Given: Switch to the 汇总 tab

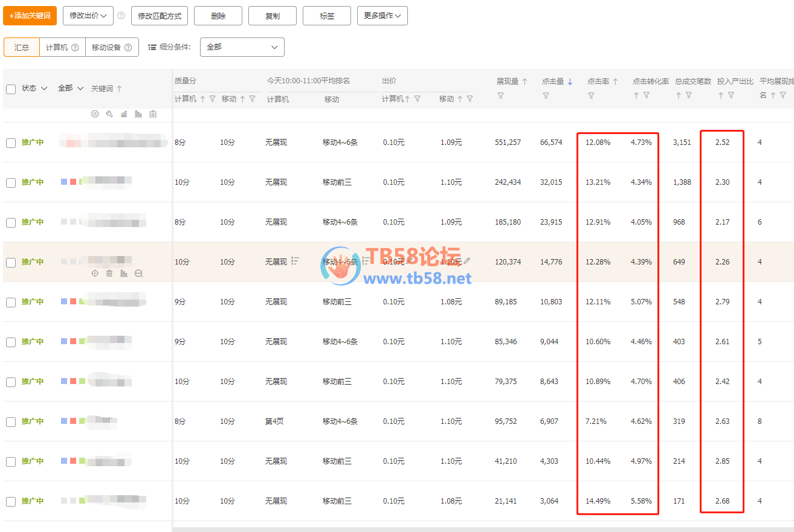Looking at the screenshot, I should 22,47.
